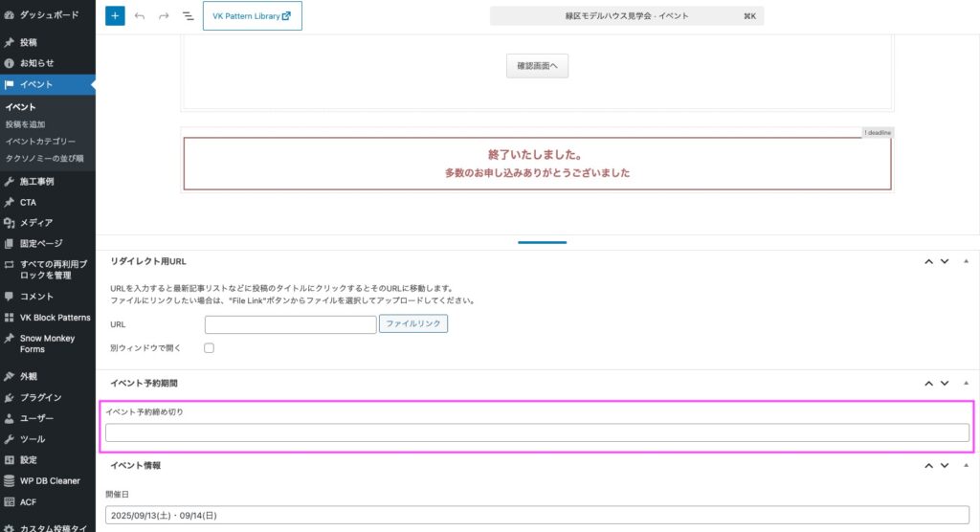The image size is (980, 532).
Task: Click the undo arrow in the toolbar
Action: pyautogui.click(x=140, y=16)
